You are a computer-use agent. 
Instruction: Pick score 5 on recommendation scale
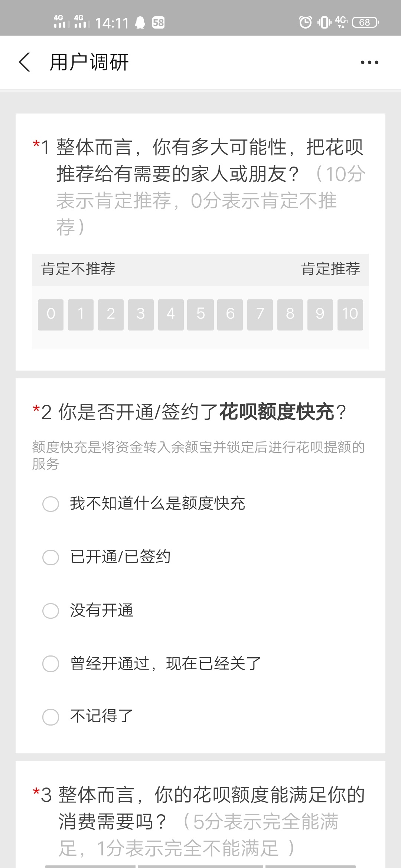(200, 315)
